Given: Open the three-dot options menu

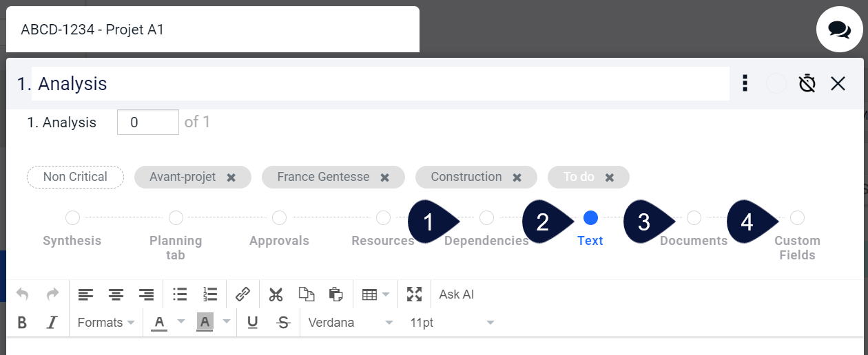Looking at the screenshot, I should click(x=745, y=84).
